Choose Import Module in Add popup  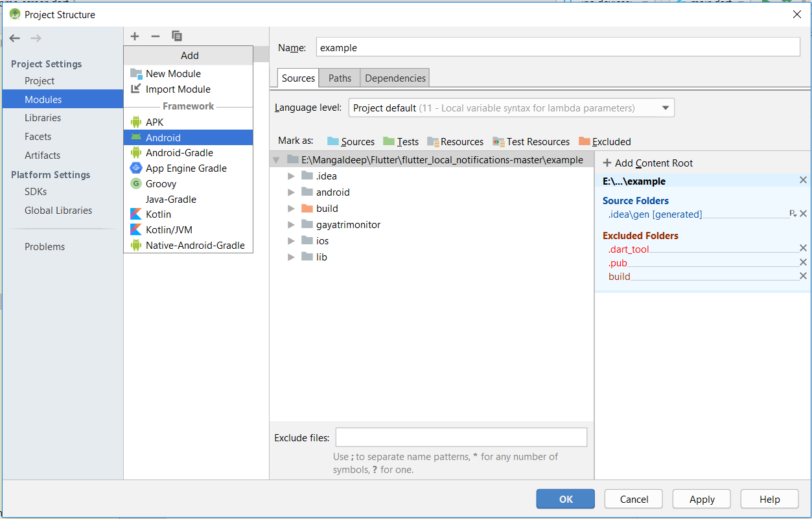[188, 89]
